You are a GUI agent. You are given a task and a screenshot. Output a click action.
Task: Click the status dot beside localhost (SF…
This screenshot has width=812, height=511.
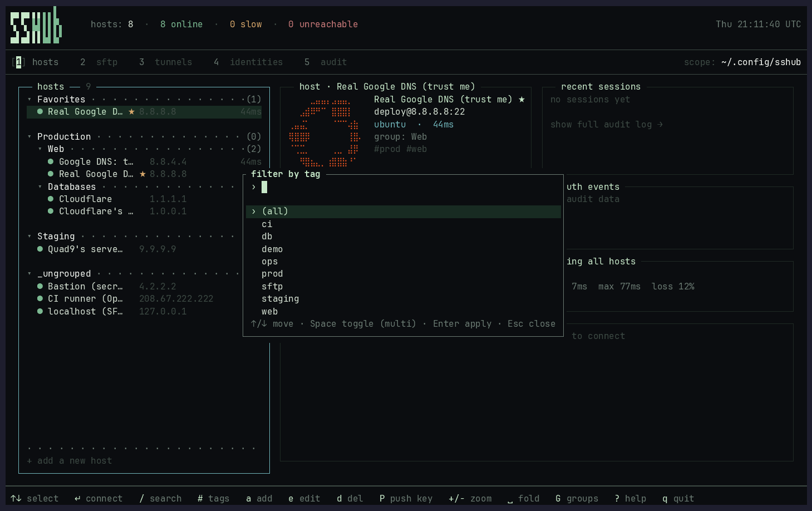[40, 311]
